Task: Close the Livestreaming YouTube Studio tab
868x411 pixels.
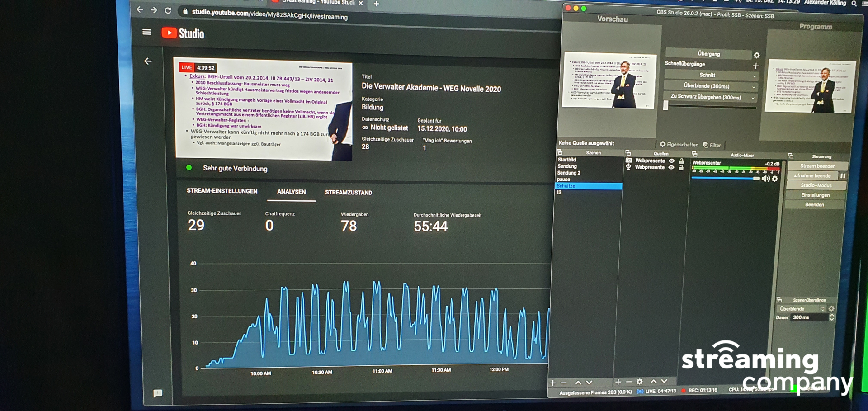Action: [361, 3]
